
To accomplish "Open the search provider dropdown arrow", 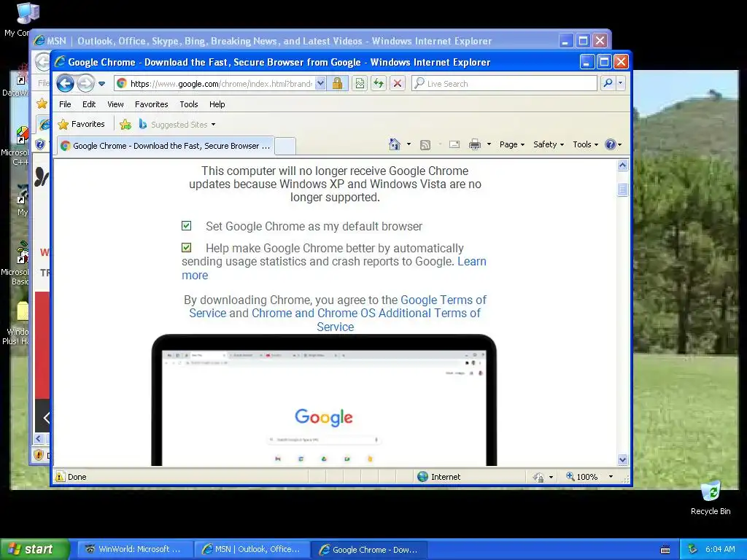I will click(x=620, y=83).
